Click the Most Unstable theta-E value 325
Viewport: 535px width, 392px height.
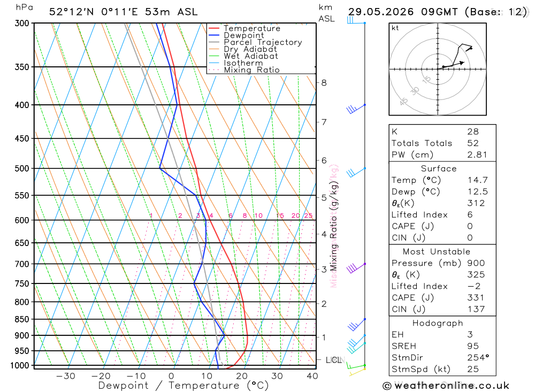coord(476,275)
